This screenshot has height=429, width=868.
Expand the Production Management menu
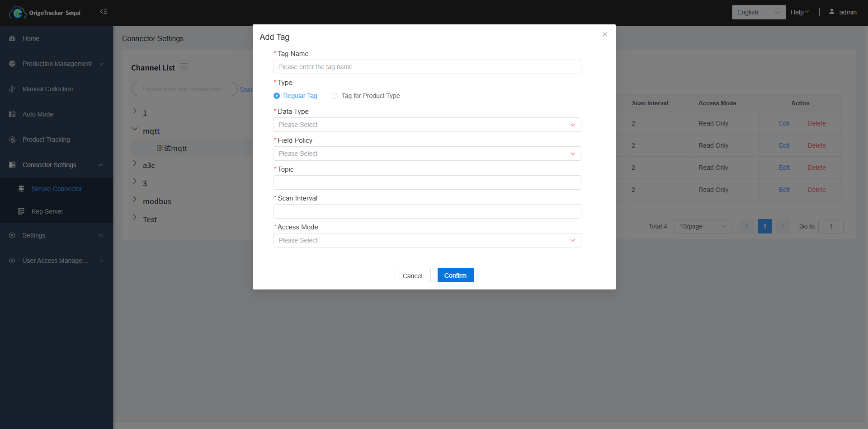57,64
